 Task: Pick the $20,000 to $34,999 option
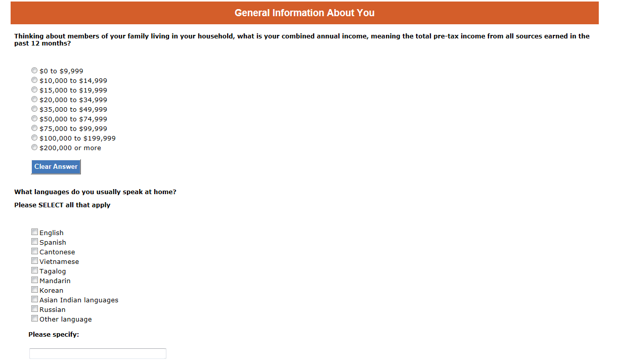click(34, 100)
